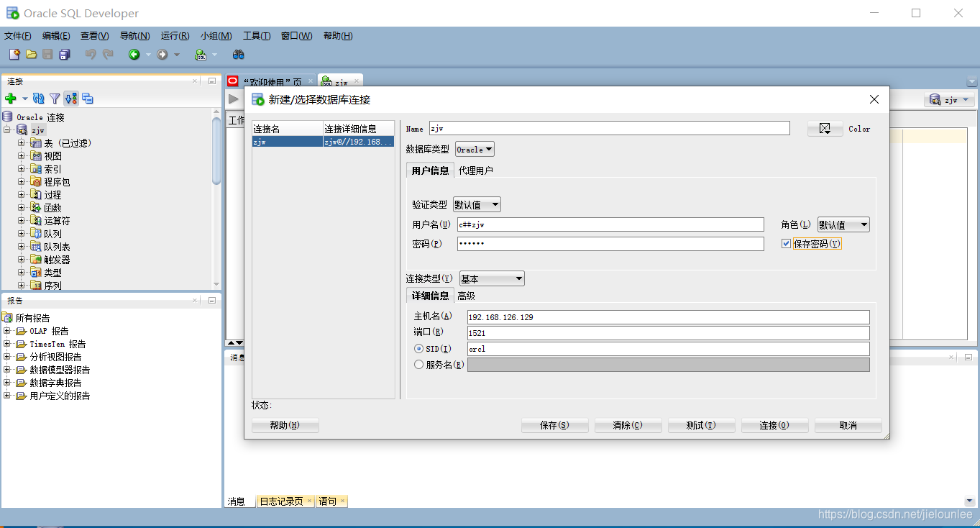
Task: Click the Color picker icon button in dialog
Action: pyautogui.click(x=825, y=129)
